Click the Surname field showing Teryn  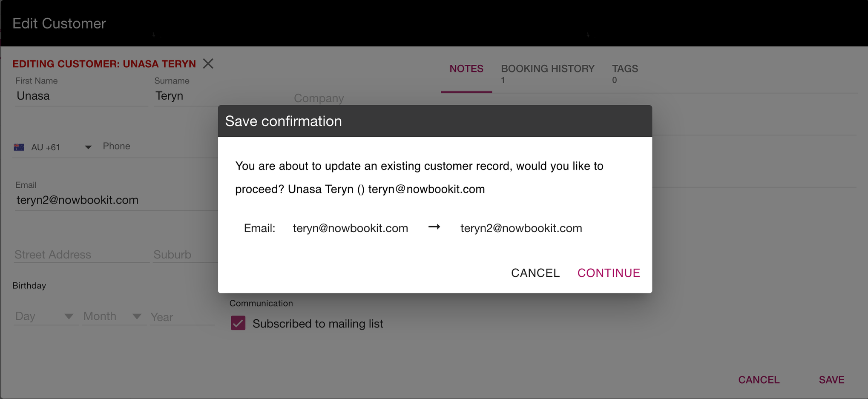tap(183, 95)
